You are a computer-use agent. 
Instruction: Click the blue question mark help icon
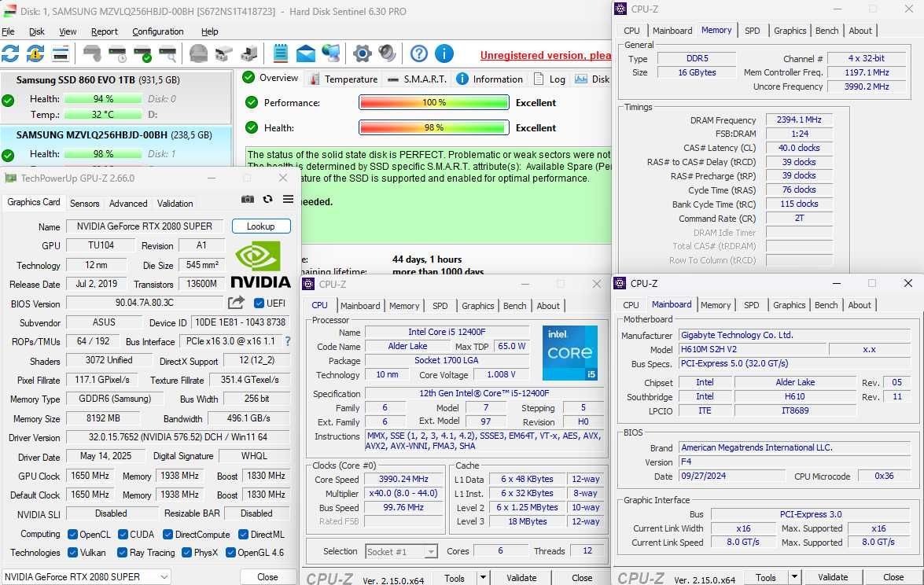tap(418, 53)
